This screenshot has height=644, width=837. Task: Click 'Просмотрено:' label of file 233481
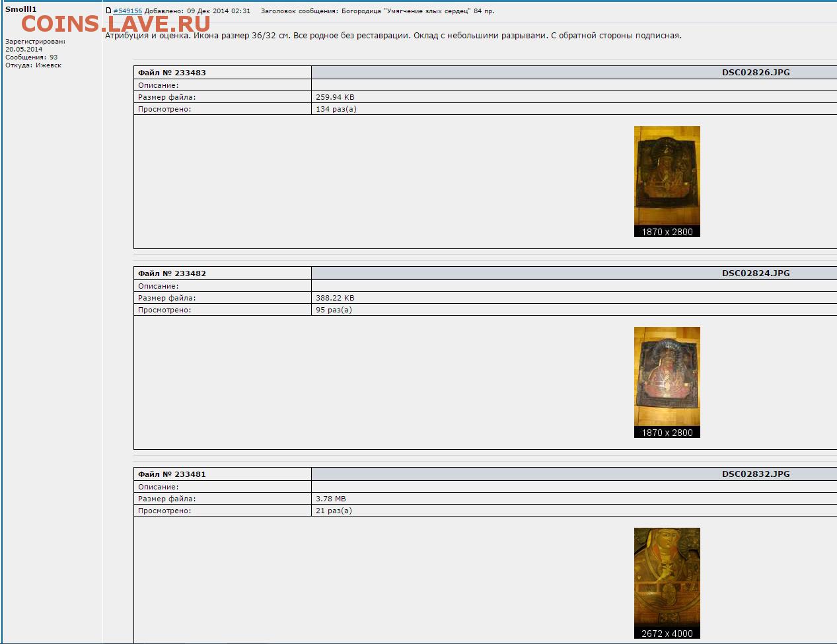click(x=164, y=511)
